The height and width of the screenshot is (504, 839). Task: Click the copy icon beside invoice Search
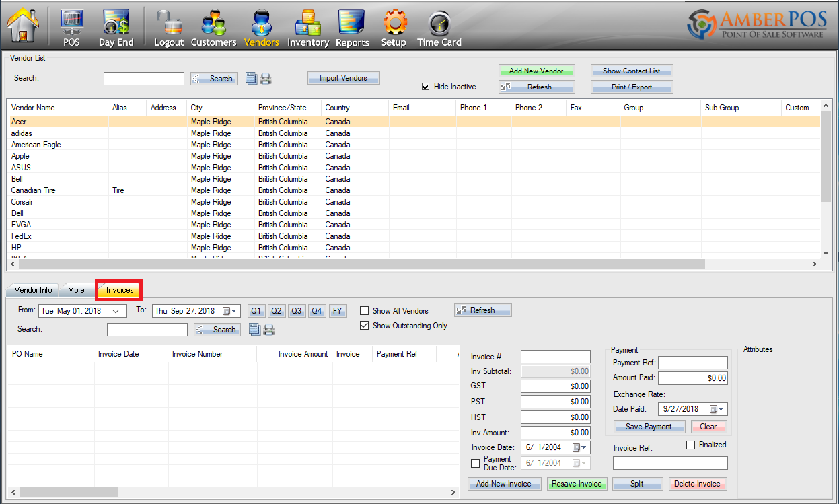pos(254,330)
